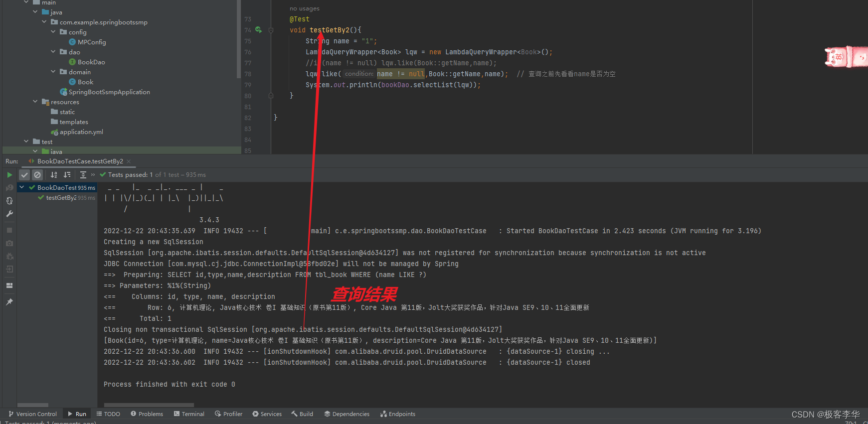Click the console horizontal scrollbar
This screenshot has width=868, height=424.
pyautogui.click(x=149, y=405)
